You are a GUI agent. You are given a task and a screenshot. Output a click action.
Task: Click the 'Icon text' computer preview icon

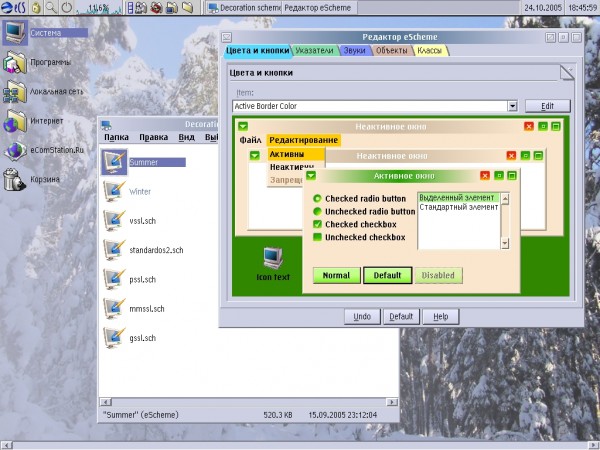(273, 258)
